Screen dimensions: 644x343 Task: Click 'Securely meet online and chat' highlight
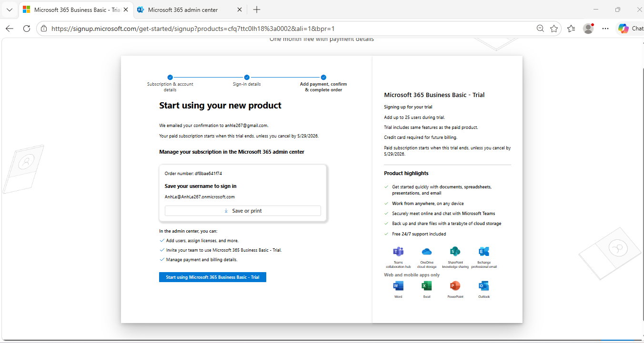[443, 214]
